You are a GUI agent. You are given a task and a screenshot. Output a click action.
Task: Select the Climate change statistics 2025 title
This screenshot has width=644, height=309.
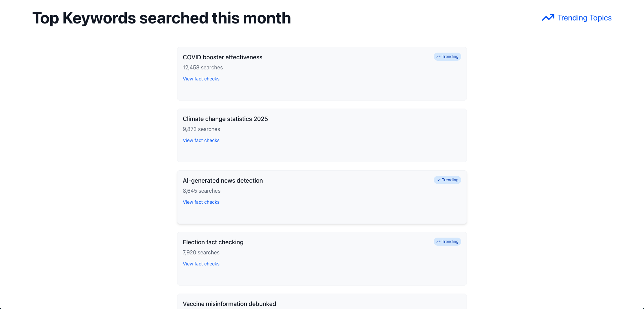(x=225, y=119)
